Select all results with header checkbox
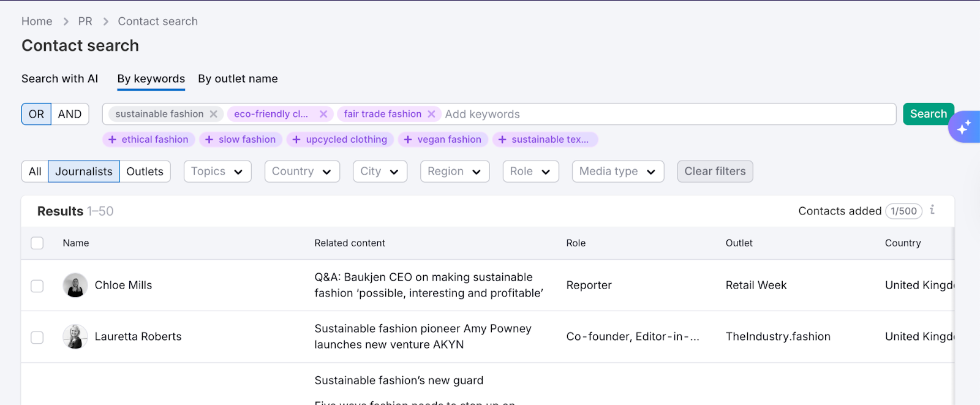Screen dimensions: 980x405 pos(37,243)
